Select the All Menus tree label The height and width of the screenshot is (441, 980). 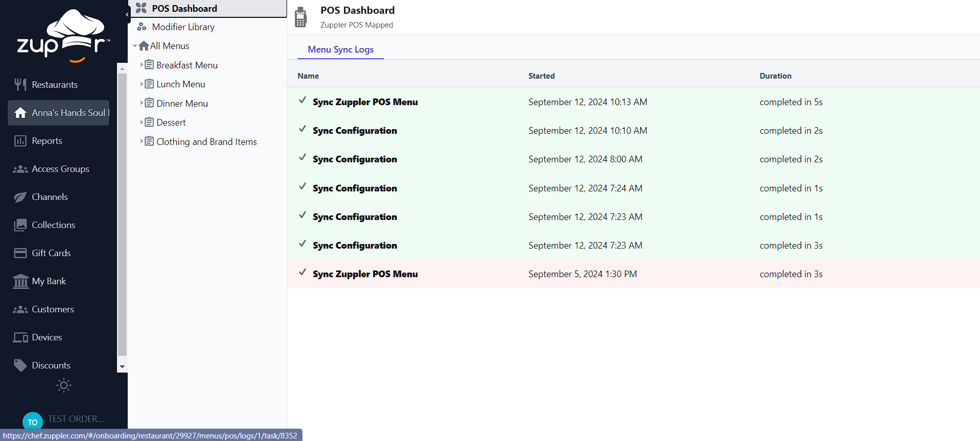pyautogui.click(x=170, y=46)
